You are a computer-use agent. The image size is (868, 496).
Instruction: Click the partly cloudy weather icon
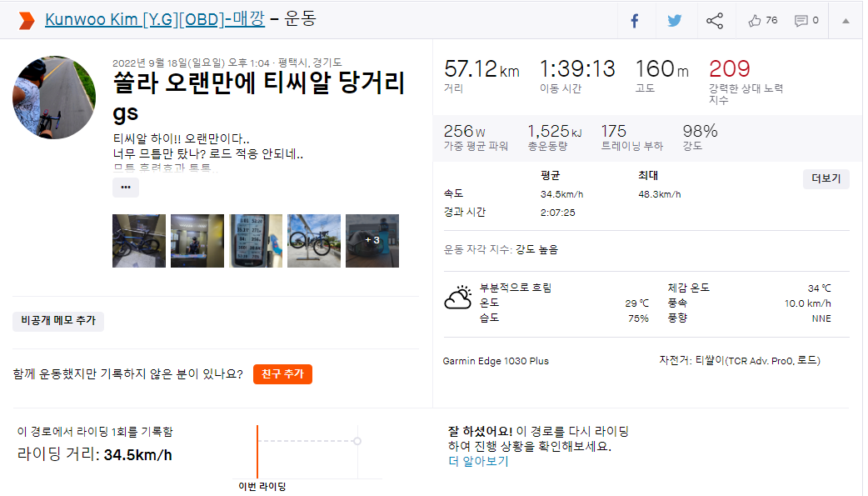click(458, 298)
